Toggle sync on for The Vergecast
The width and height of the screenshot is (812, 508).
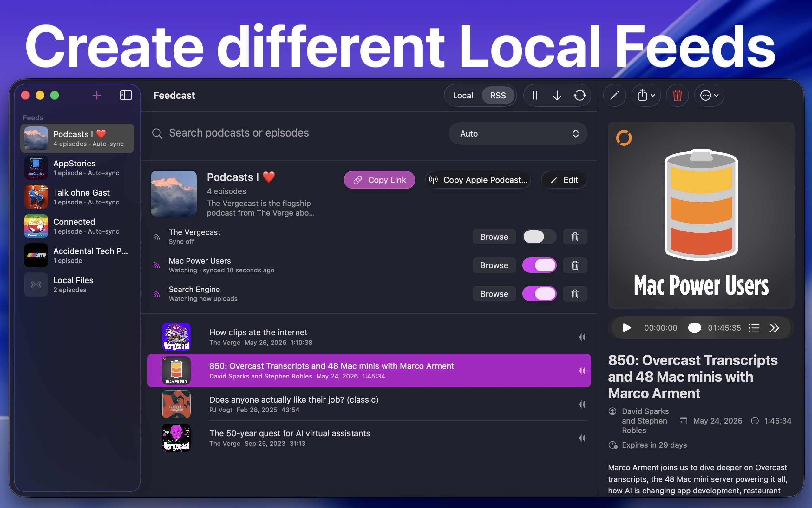click(539, 237)
